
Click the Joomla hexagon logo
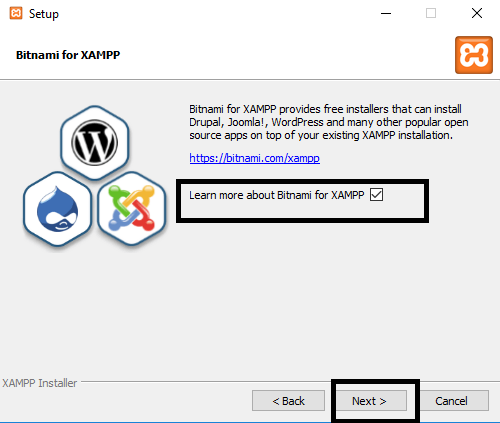point(132,209)
